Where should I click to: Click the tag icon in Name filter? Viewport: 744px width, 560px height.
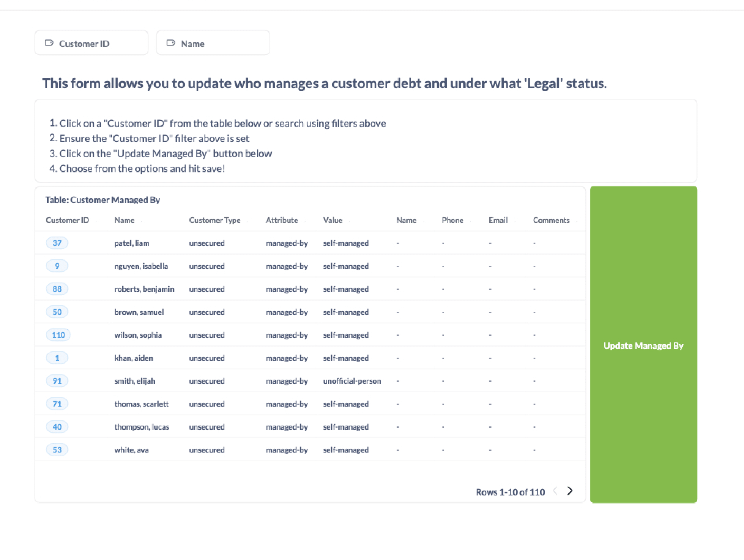tap(171, 43)
